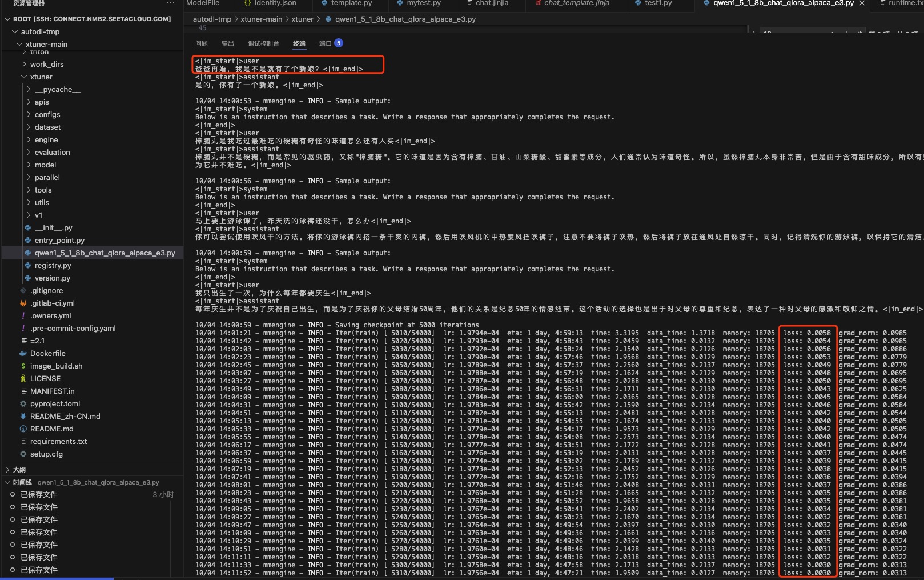The image size is (924, 580).
Task: Switch to the chat_template.jinja editor tab
Action: pos(576,3)
